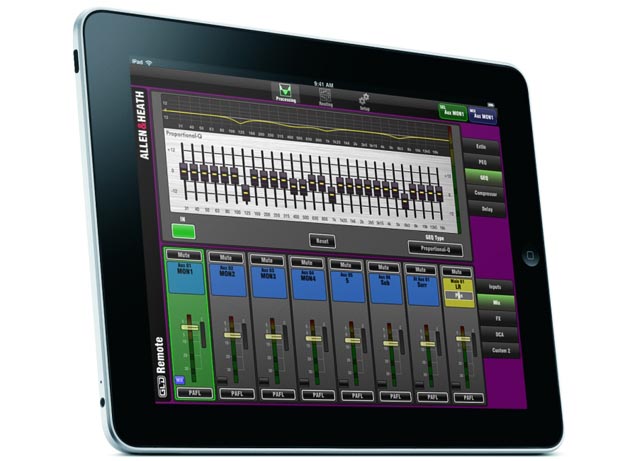Enable PAFL on the MON1 strip

195,393
